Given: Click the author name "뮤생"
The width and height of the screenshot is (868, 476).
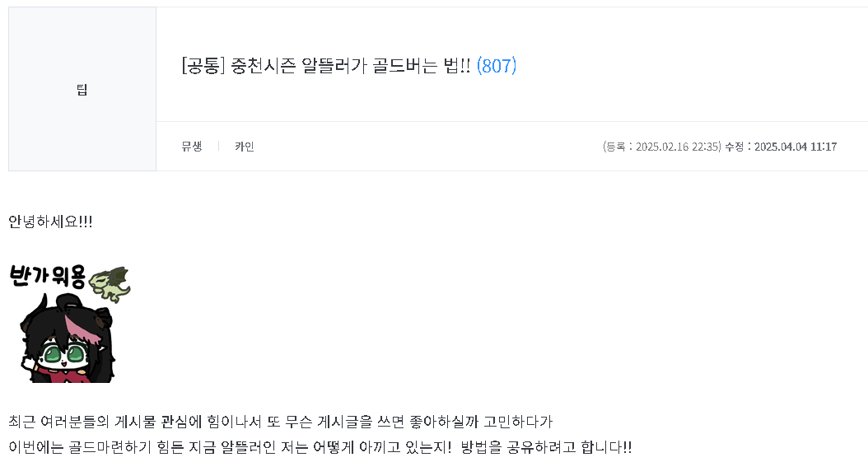Looking at the screenshot, I should pos(192,147).
